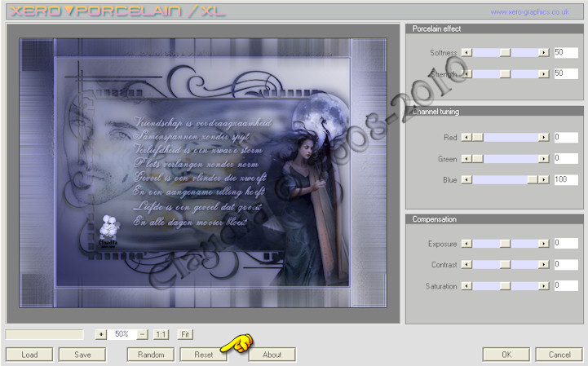Click the Green channel slider thumb
588x366 pixels.
click(x=478, y=159)
